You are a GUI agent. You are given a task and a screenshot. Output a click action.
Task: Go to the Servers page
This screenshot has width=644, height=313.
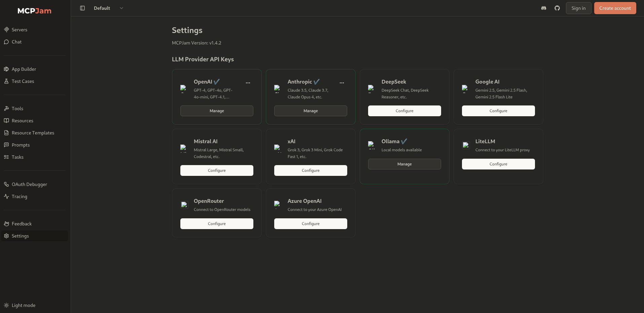(x=34, y=30)
